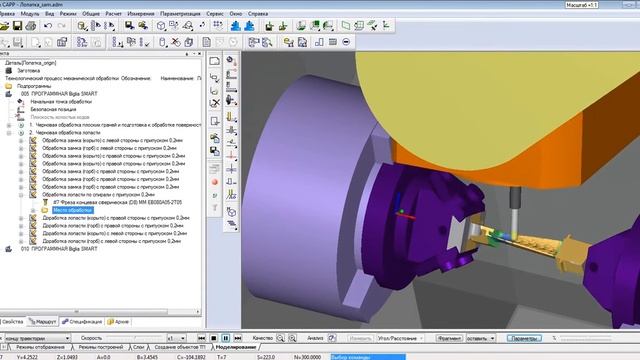640x360 pixels.
Task: Click the Save diskette icon
Action: pos(18,26)
